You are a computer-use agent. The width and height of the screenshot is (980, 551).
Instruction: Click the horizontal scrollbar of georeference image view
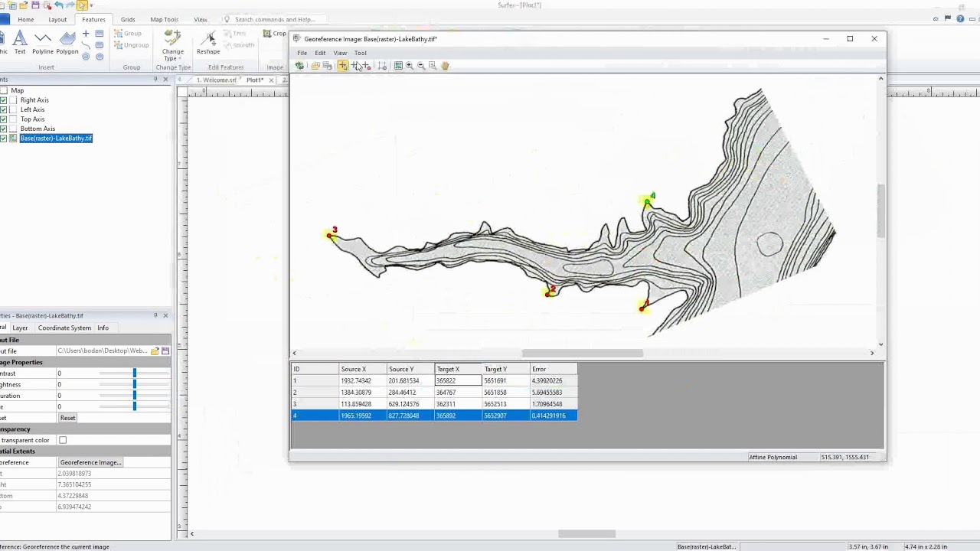(583, 353)
